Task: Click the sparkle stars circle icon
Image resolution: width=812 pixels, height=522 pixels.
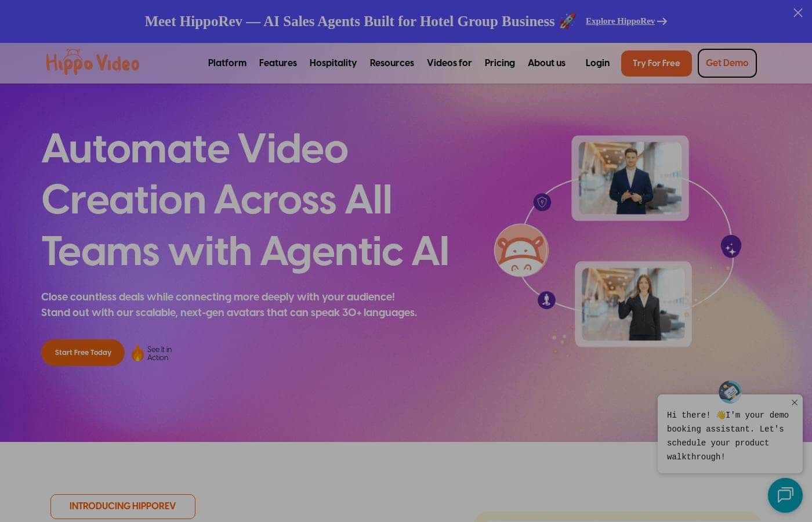Action: [x=731, y=246]
